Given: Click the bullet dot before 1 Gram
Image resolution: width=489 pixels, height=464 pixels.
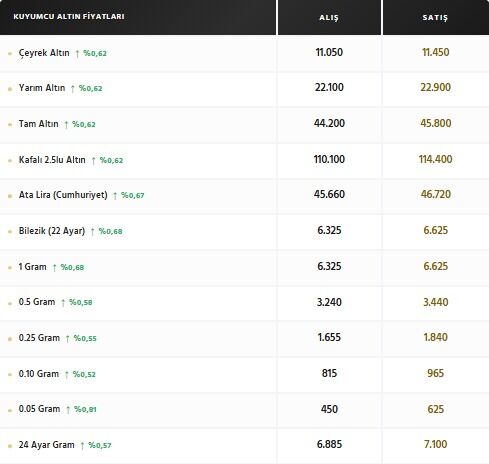Looking at the screenshot, I should click(x=10, y=268).
